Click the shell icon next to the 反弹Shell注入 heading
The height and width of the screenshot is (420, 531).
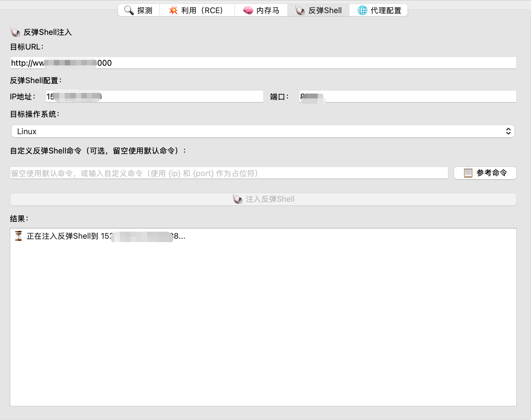[15, 32]
